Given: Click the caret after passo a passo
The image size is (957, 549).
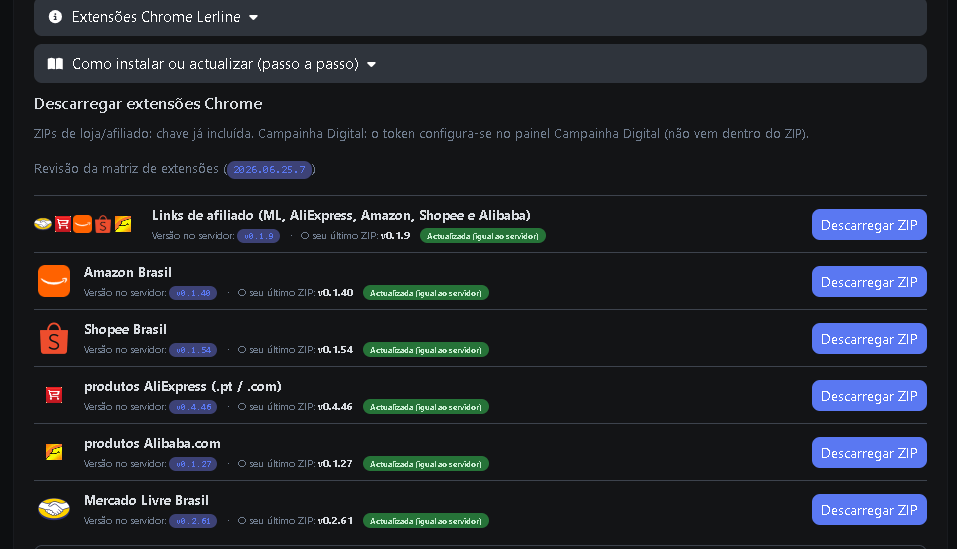Looking at the screenshot, I should [x=372, y=65].
